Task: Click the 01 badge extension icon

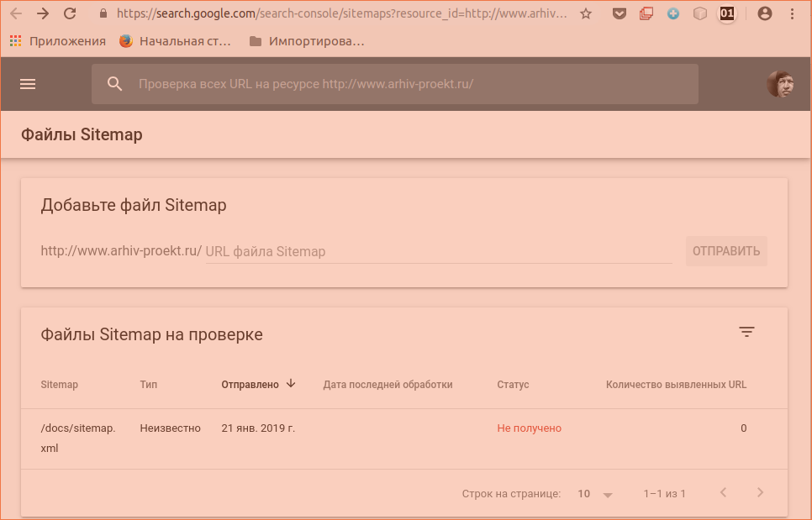Action: [x=727, y=14]
